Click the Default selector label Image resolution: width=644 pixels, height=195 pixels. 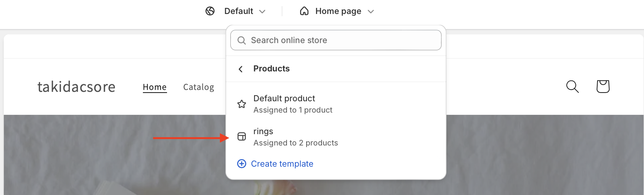(239, 11)
